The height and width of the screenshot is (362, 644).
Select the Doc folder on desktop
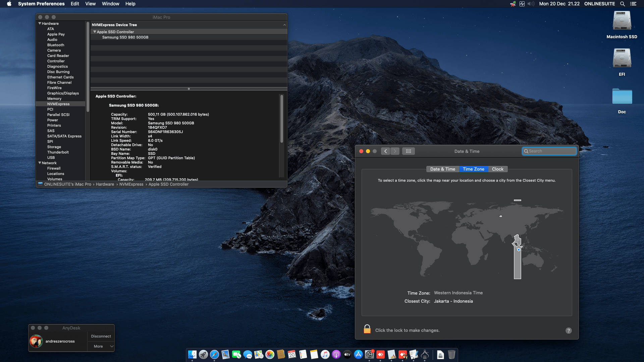tap(622, 101)
